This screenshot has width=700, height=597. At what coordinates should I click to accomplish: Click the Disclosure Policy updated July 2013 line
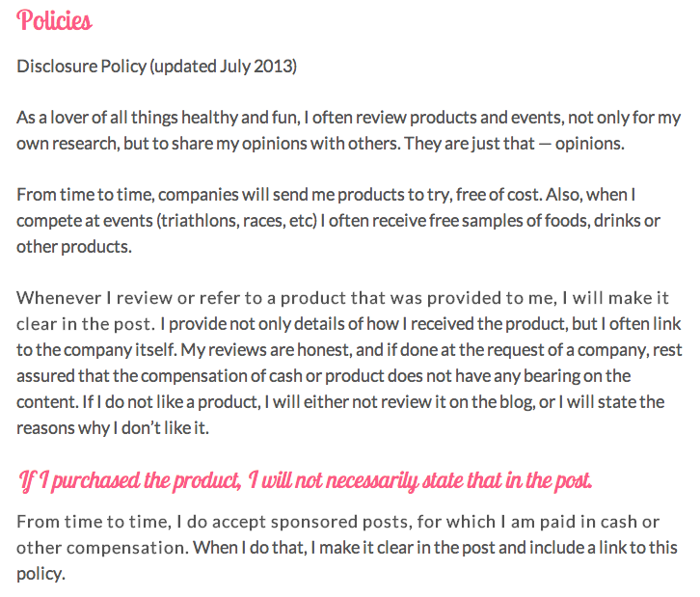point(157,67)
